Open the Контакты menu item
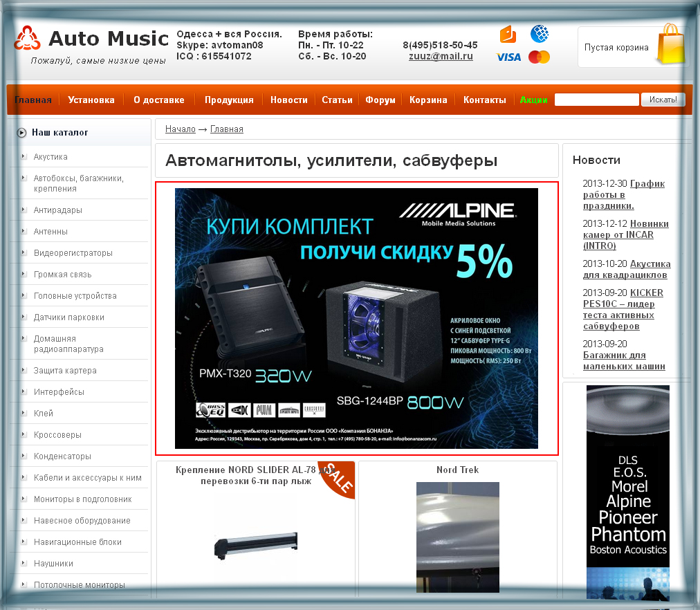Viewport: 700px width, 610px height. click(484, 100)
